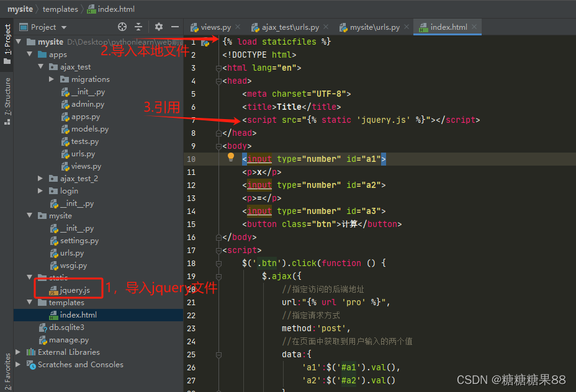This screenshot has height=392, width=576.
Task: Collapse the templates folder in tree
Action: pos(29,303)
